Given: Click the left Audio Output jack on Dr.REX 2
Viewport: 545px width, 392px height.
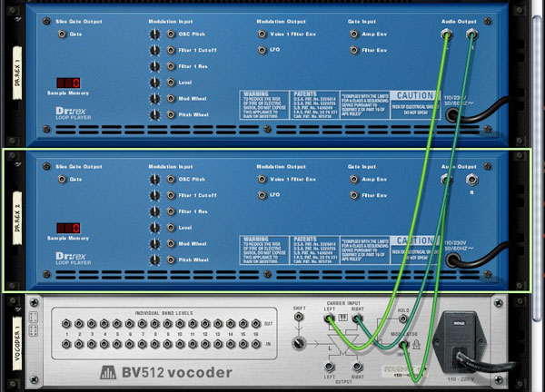Looking at the screenshot, I should point(447,180).
